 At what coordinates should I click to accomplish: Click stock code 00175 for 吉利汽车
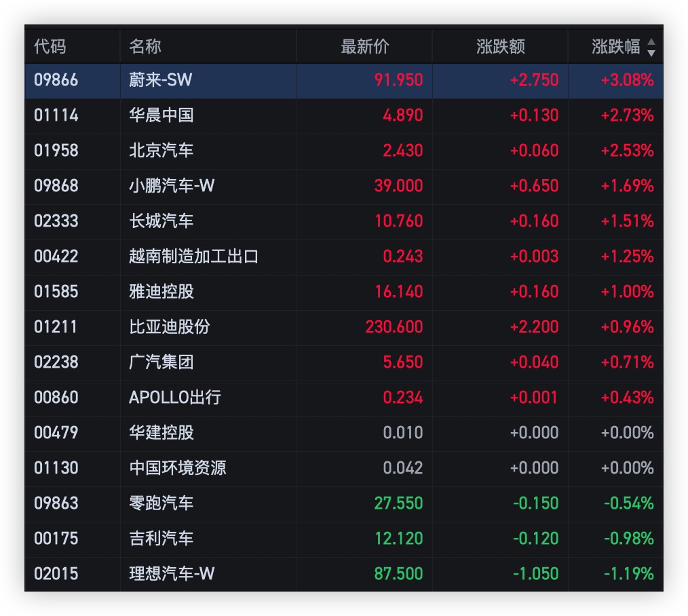(56, 539)
